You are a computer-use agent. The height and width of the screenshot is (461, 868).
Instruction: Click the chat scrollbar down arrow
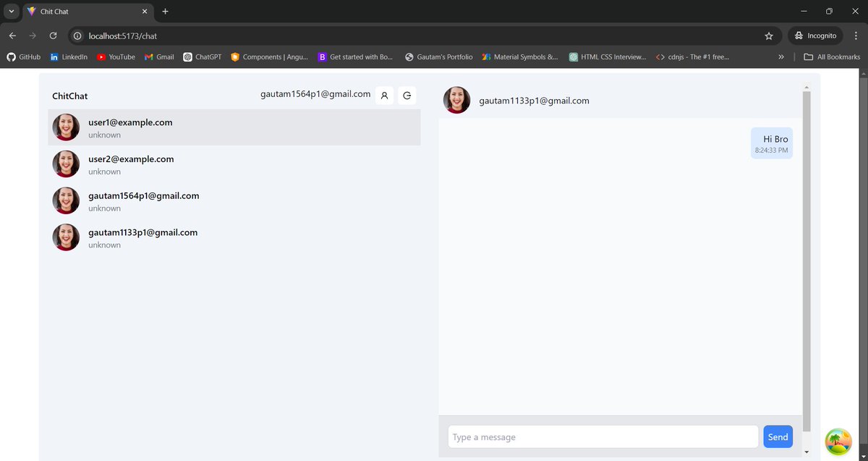pos(806,451)
